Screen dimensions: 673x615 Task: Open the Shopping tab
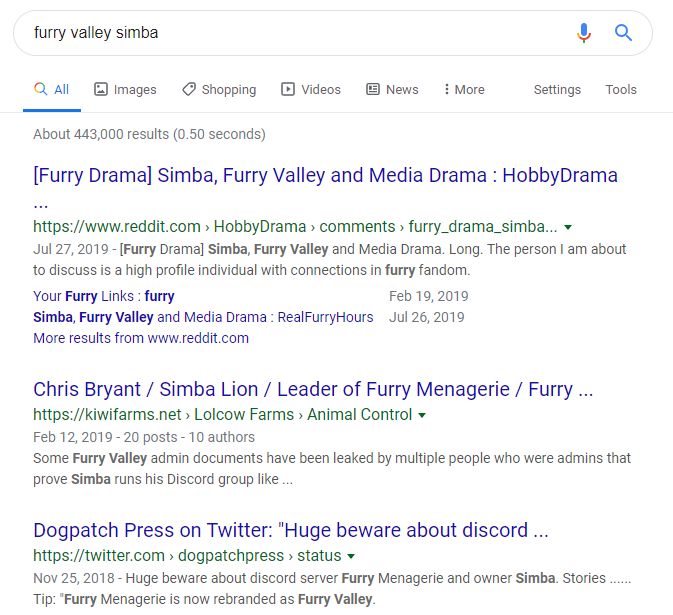click(x=219, y=89)
